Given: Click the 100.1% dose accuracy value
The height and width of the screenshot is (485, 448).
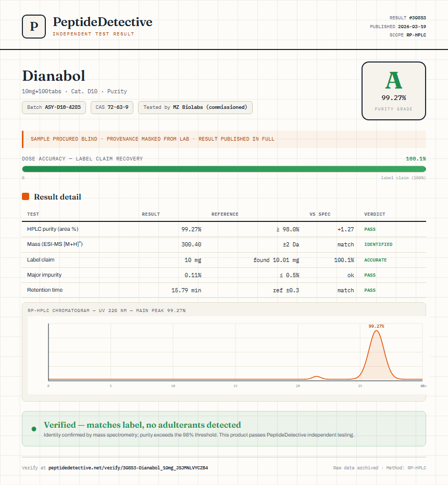Looking at the screenshot, I should tap(416, 159).
